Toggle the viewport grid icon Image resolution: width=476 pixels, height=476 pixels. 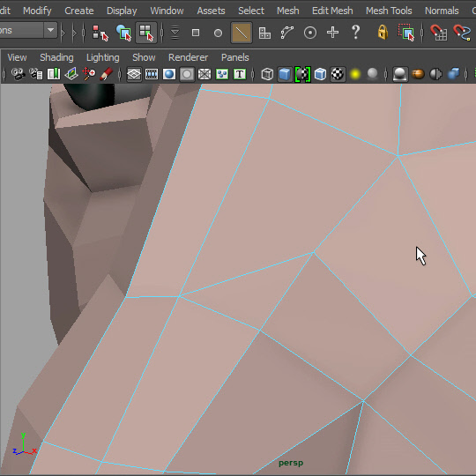pos(134,74)
